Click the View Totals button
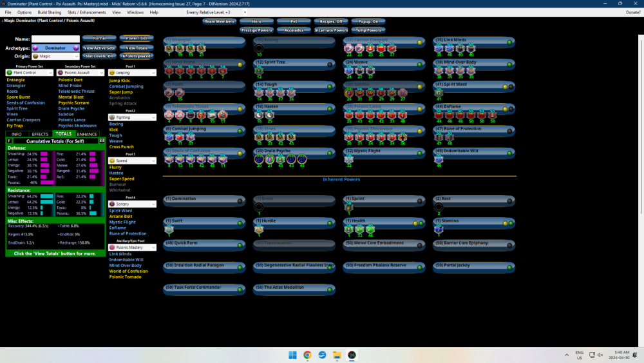Image resolution: width=644 pixels, height=363 pixels. coord(137,48)
